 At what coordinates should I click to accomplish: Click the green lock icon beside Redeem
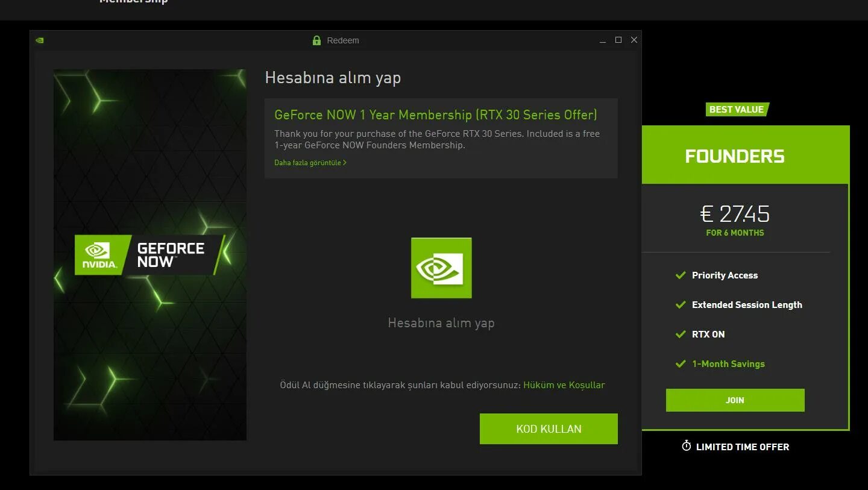point(316,40)
